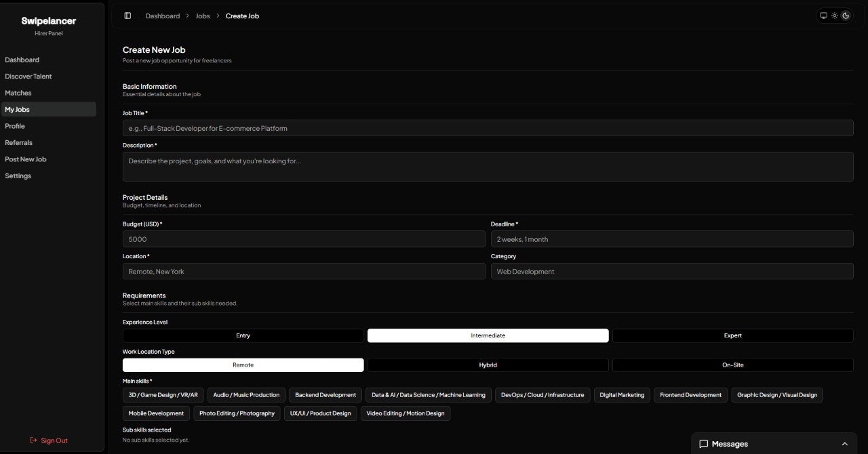Image resolution: width=868 pixels, height=454 pixels.
Task: Toggle the sidebar with the panel icon
Action: click(x=127, y=15)
